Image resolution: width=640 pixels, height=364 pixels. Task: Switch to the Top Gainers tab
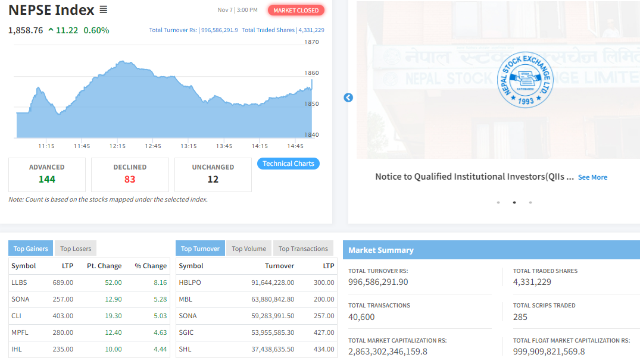(x=30, y=248)
